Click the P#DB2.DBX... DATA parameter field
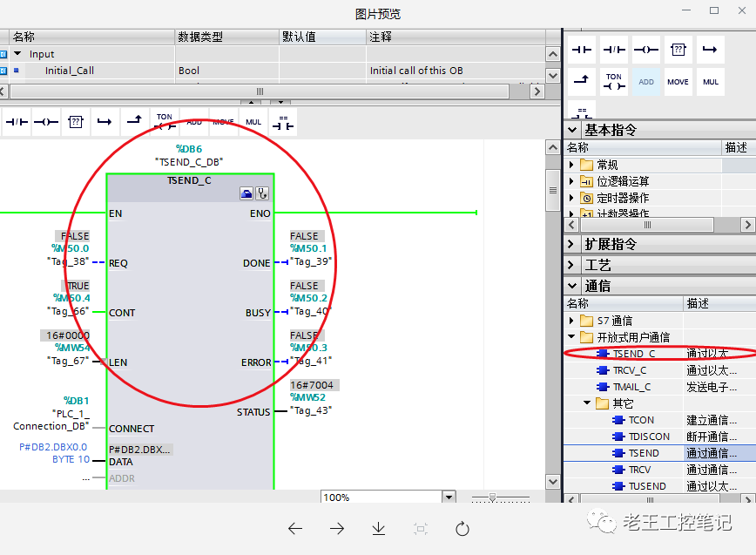 (139, 450)
